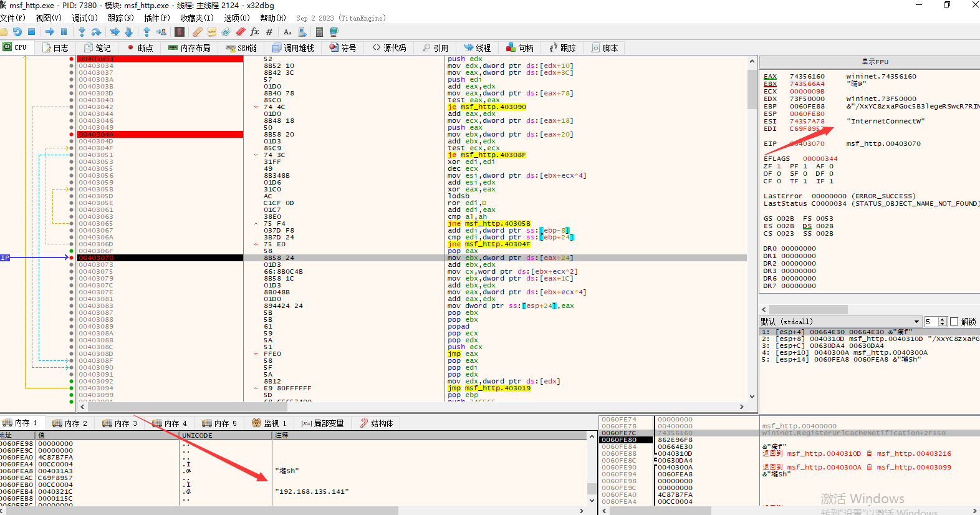Toggle breakpoint bullet at address 0040304A

(x=72, y=135)
